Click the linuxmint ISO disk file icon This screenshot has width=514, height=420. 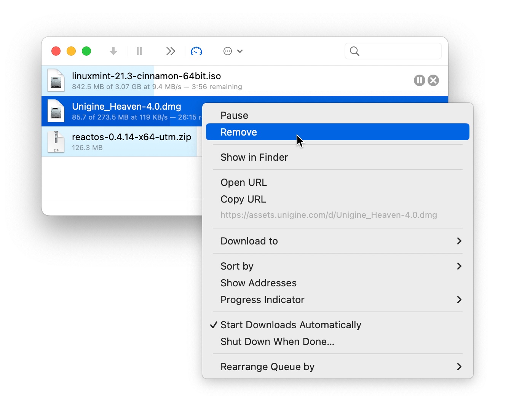56,80
